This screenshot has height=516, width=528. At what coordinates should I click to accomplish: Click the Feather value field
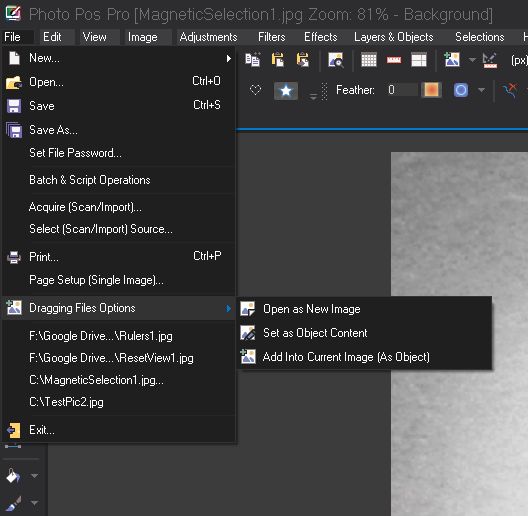[401, 90]
